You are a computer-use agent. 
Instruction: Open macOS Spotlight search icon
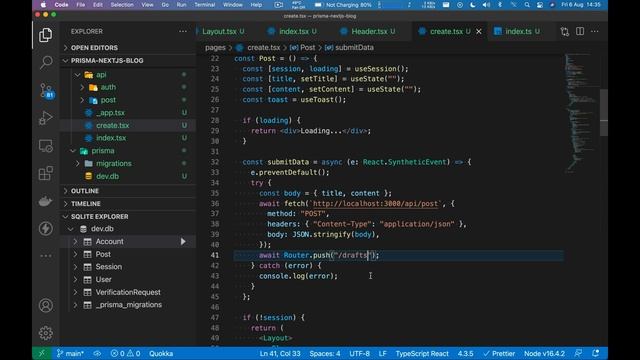pyautogui.click(x=527, y=5)
